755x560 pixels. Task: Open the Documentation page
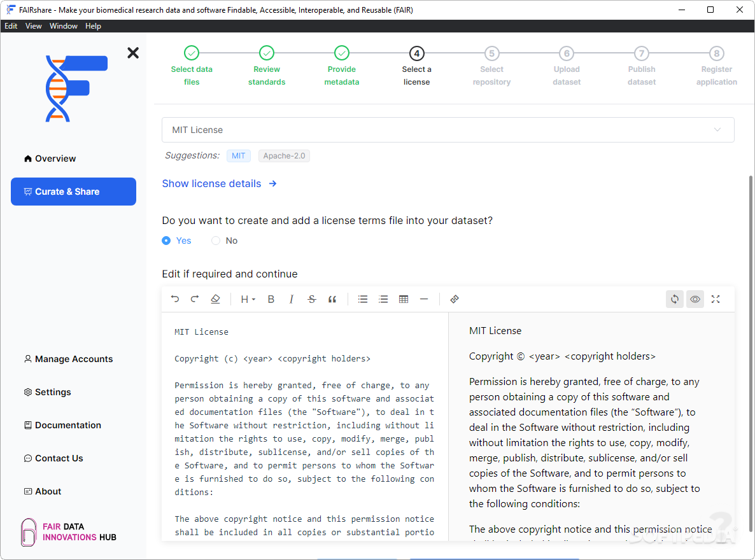coord(62,425)
